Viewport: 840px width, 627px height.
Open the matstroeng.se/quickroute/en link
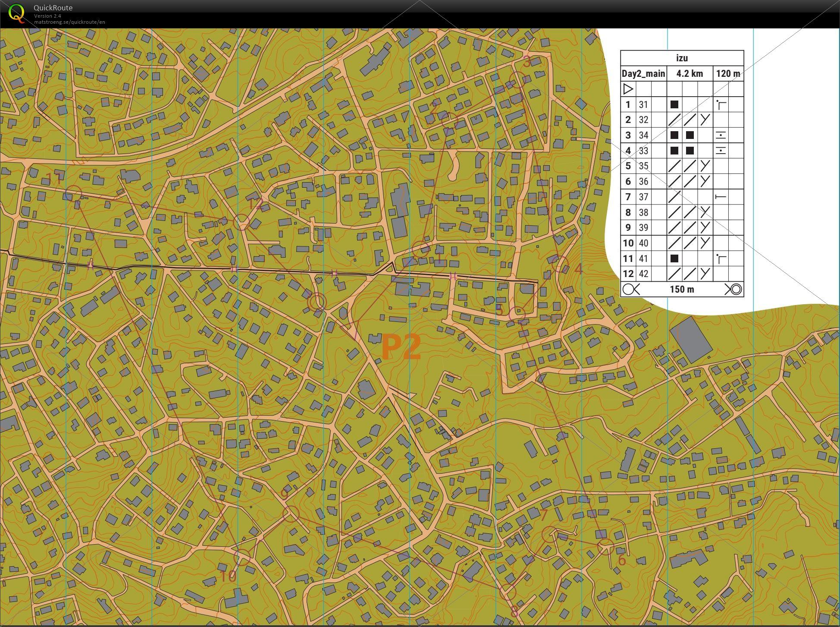tap(69, 22)
